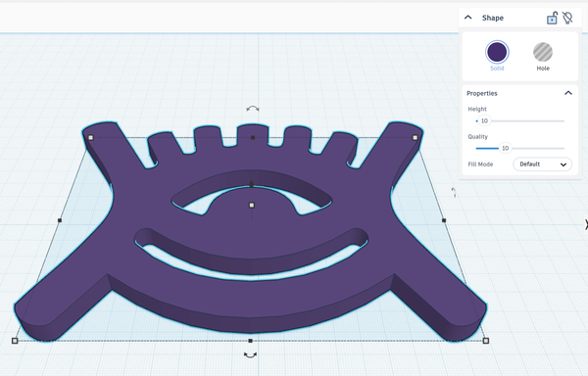Select the Solid purple color swatch

pyautogui.click(x=497, y=52)
